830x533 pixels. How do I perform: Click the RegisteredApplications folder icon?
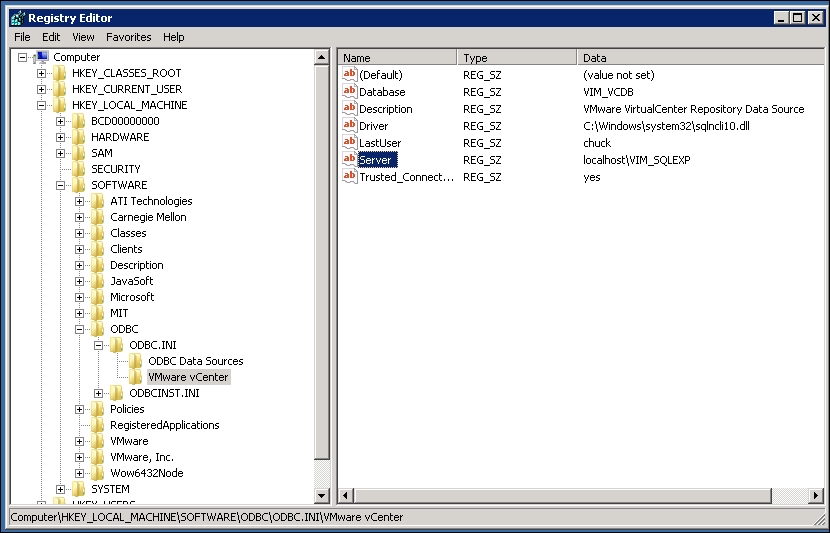coord(97,425)
